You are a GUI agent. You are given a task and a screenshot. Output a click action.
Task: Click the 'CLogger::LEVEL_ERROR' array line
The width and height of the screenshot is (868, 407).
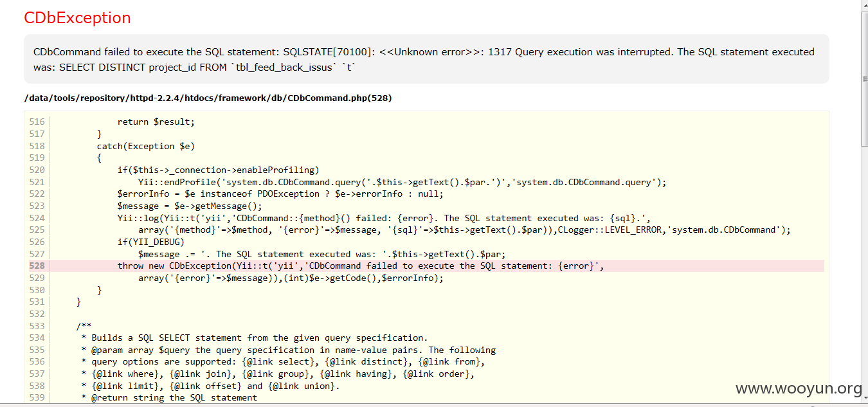(x=464, y=230)
